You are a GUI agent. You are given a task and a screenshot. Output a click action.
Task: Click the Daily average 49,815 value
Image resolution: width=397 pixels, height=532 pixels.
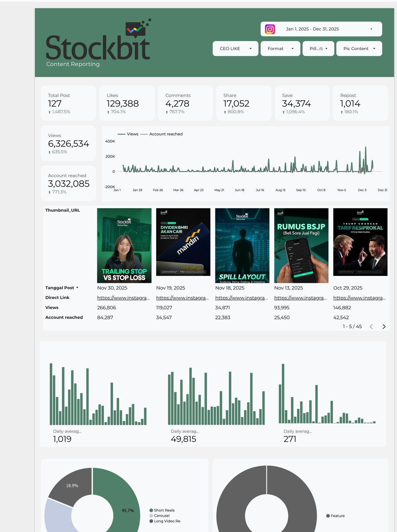tap(184, 439)
